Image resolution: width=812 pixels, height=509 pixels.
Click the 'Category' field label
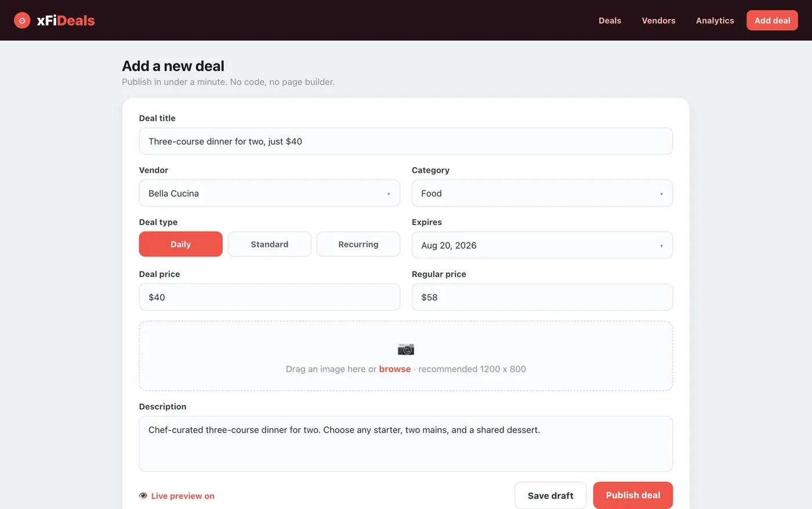click(430, 170)
